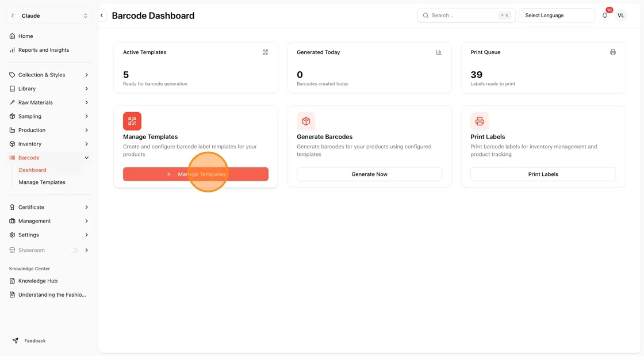Click the Generate Now button
Viewport: 644px width, 356px height.
(369, 174)
